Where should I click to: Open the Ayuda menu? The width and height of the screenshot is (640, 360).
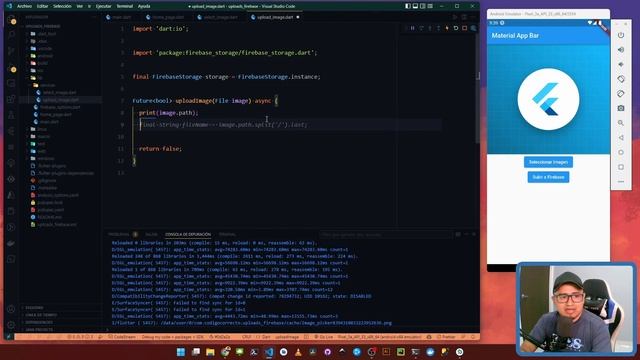[x=144, y=6]
